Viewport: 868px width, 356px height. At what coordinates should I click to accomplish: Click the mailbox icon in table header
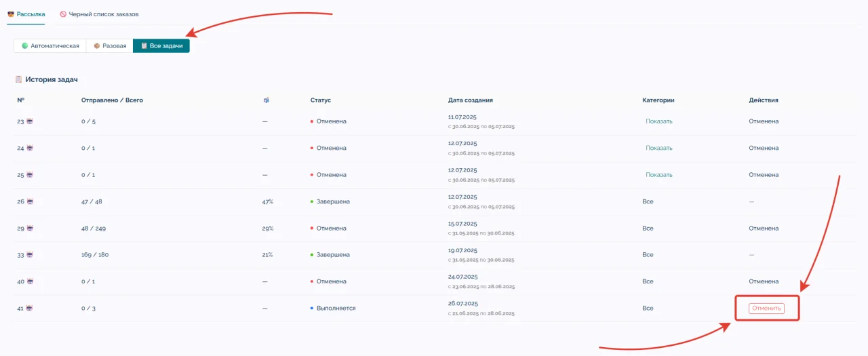tap(267, 100)
